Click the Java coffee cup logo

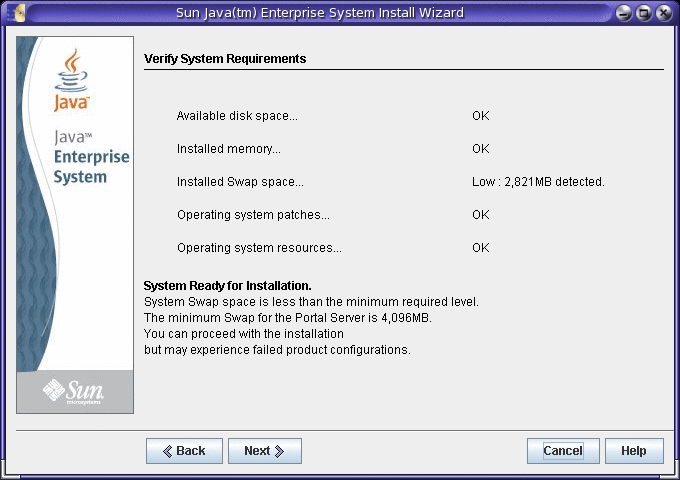[x=72, y=80]
